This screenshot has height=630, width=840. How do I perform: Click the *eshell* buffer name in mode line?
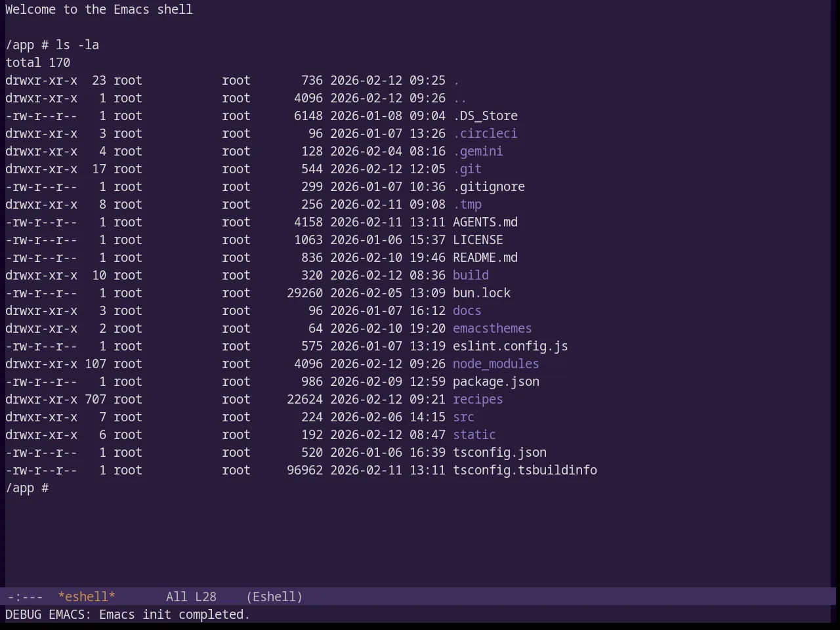87,597
